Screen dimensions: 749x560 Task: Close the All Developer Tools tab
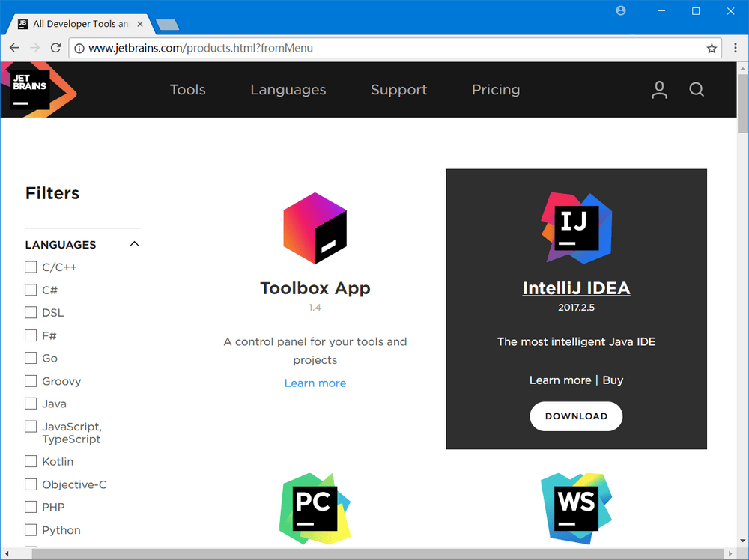coord(140,24)
